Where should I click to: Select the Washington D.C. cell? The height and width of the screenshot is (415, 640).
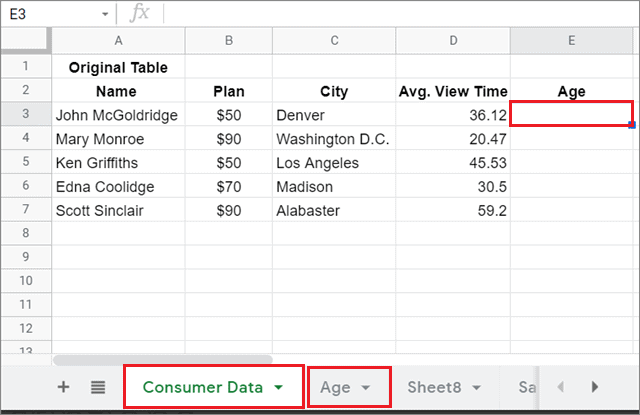tap(333, 139)
